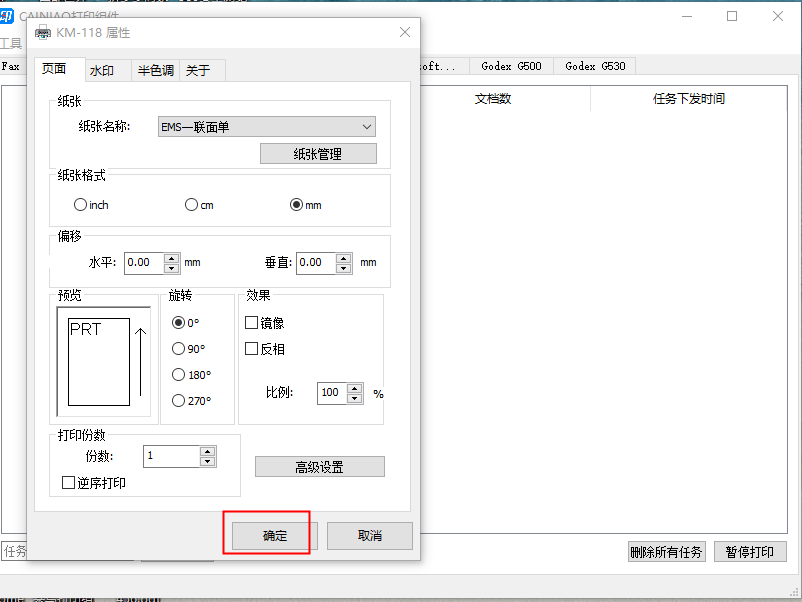Image resolution: width=802 pixels, height=602 pixels.
Task: Click the horizontal offset input field
Action: [143, 262]
